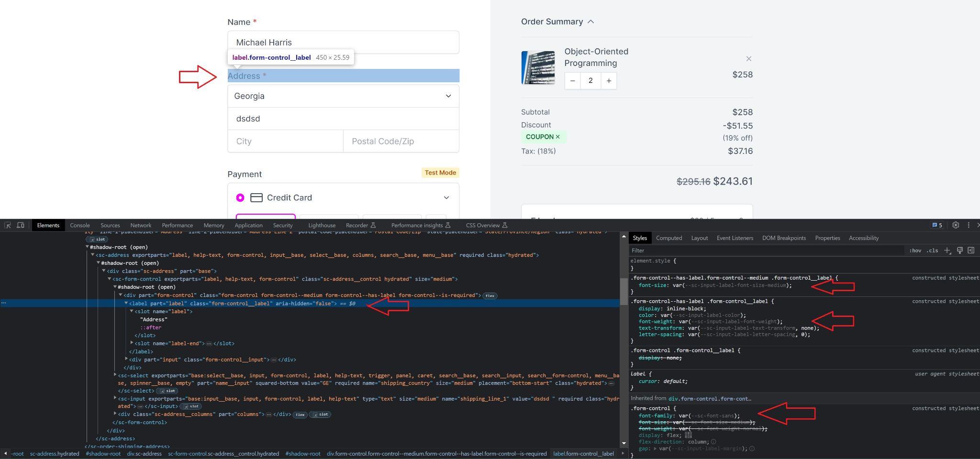Screen dimensions: 980x459
Task: Open the DevTools three-dot menu
Action: pyautogui.click(x=968, y=225)
